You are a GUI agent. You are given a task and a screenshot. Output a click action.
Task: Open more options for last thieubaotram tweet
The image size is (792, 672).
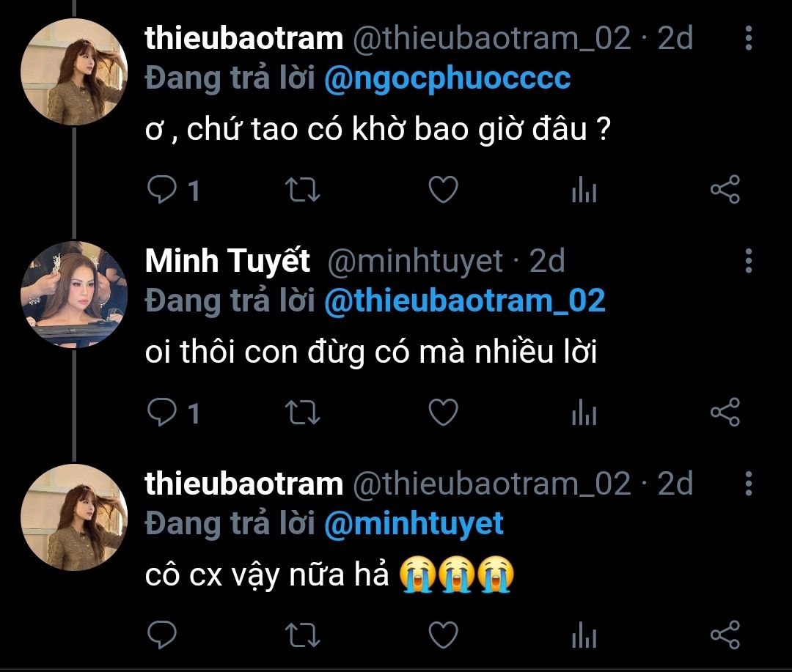(748, 483)
